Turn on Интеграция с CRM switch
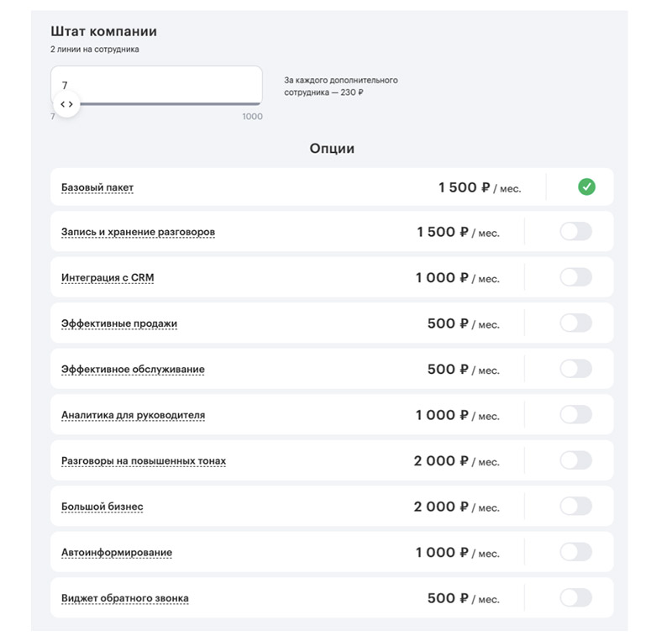This screenshot has height=641, width=672. (575, 277)
